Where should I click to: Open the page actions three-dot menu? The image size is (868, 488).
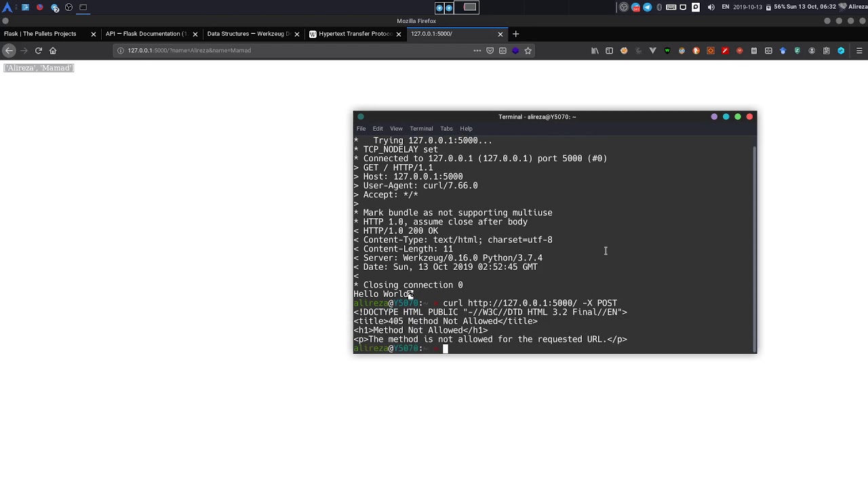(477, 50)
